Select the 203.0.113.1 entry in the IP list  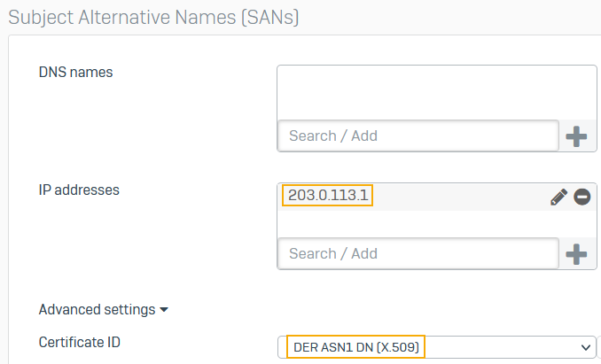point(328,196)
